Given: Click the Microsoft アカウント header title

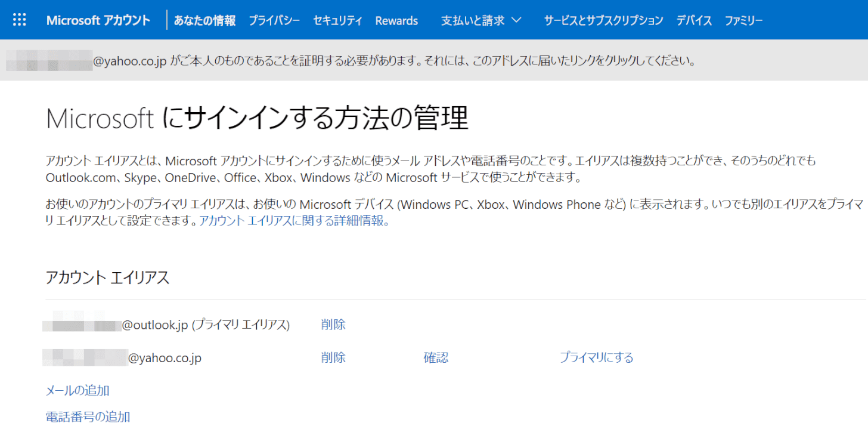Looking at the screenshot, I should tap(98, 20).
